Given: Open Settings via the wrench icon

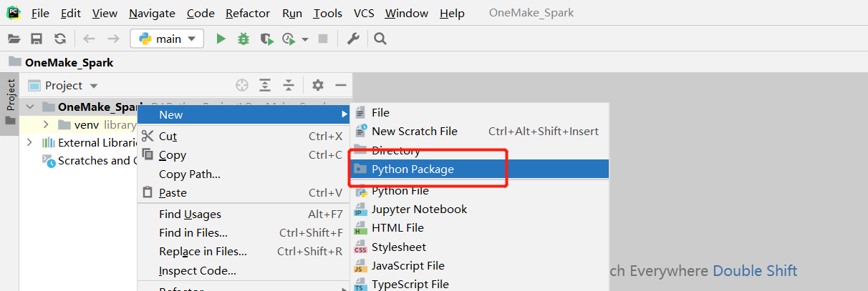Looking at the screenshot, I should [x=353, y=39].
